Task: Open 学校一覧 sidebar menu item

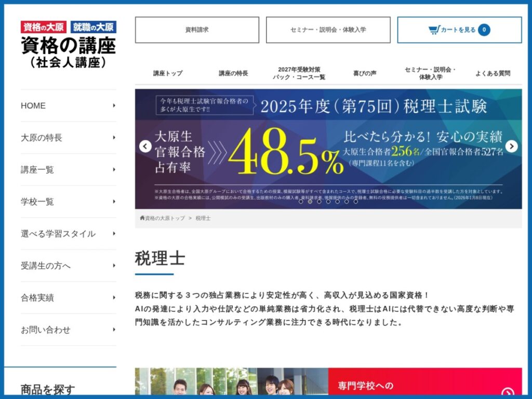Action: coord(69,202)
